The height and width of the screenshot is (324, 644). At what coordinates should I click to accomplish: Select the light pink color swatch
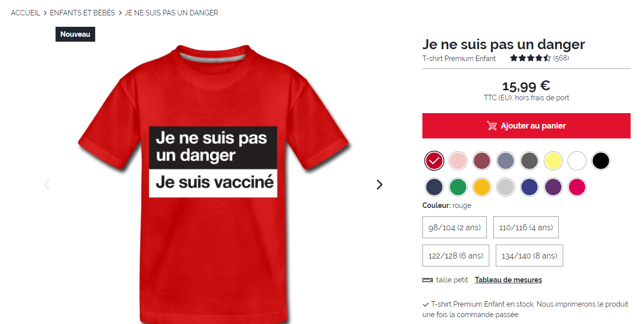(x=458, y=161)
